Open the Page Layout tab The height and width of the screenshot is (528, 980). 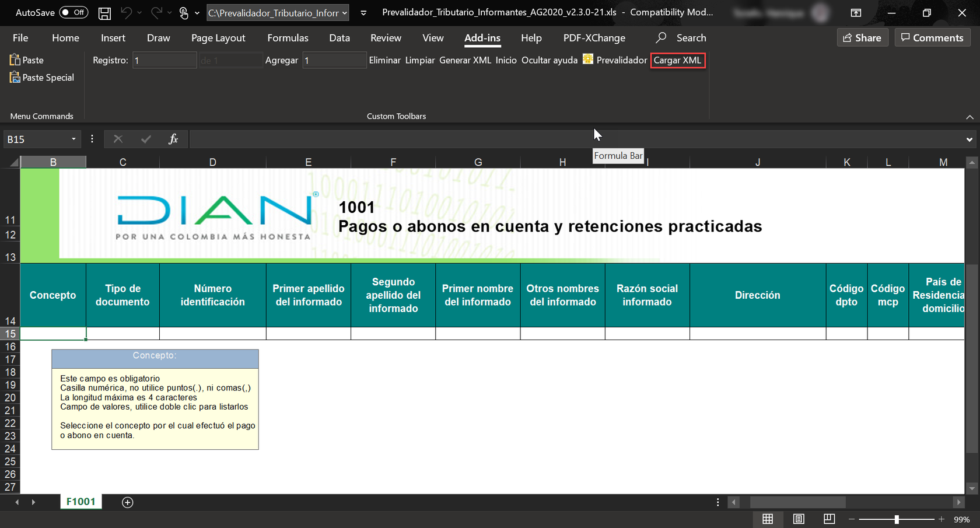(218, 38)
